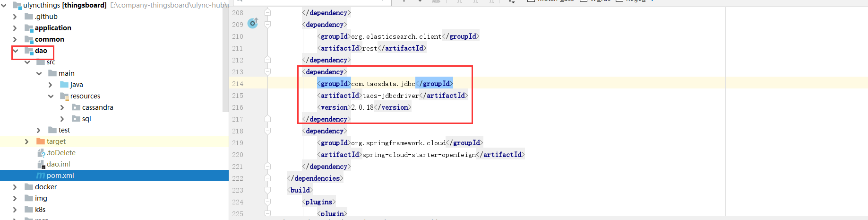
Task: Click the resources folder icon
Action: click(x=64, y=96)
